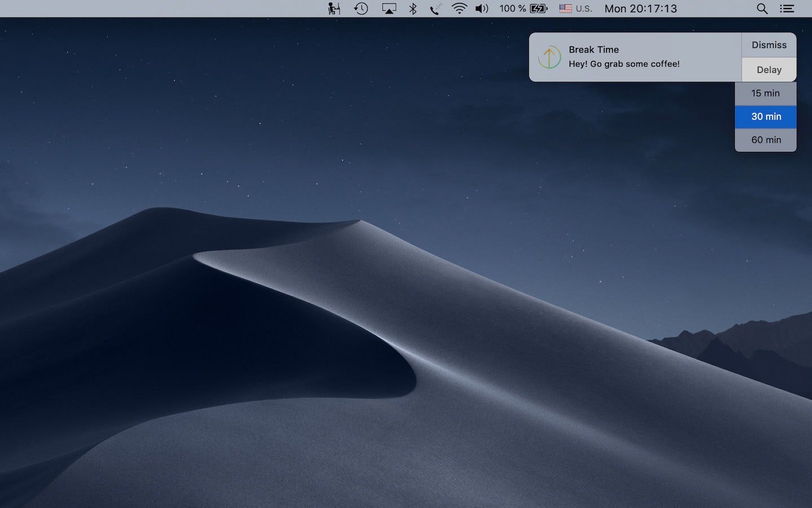Click the Break Time notification title
The image size is (812, 508).
coord(594,50)
